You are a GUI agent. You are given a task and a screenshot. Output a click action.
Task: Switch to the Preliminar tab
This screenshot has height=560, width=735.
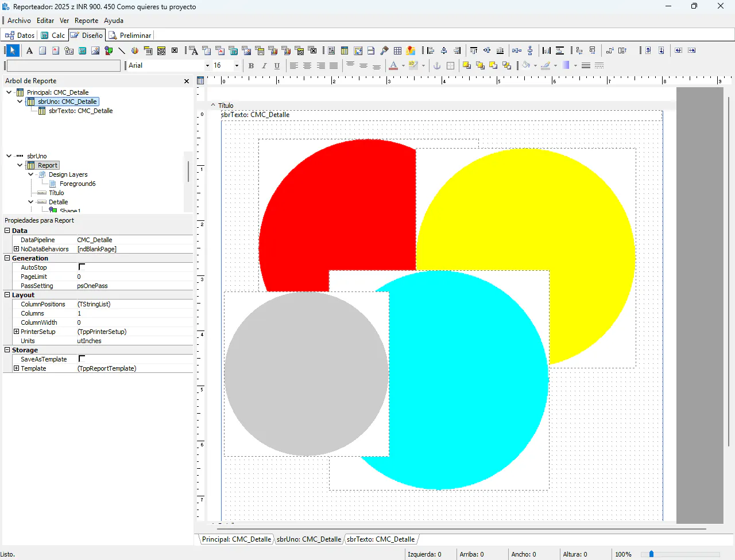click(130, 36)
